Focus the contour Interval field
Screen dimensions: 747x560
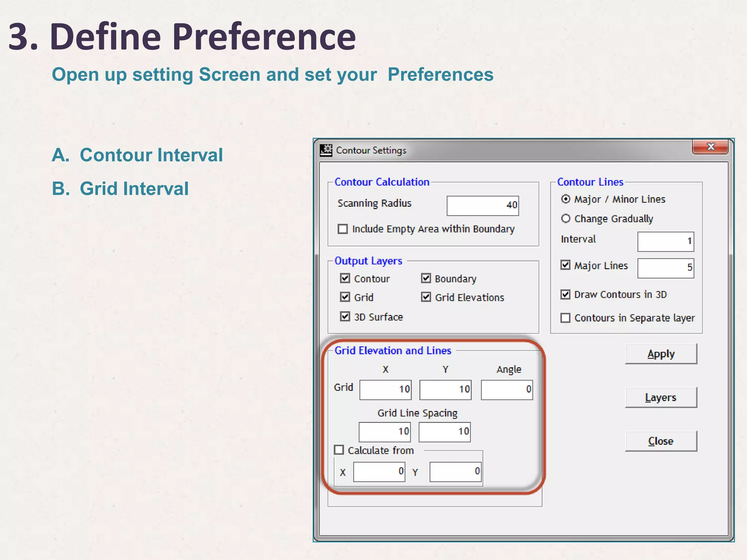pyautogui.click(x=665, y=241)
